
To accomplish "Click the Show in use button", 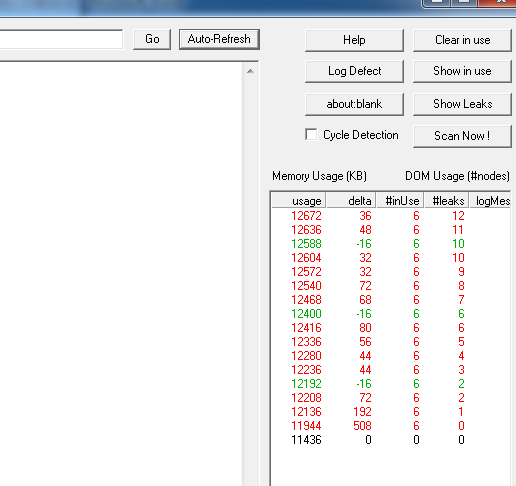I will (x=462, y=71).
